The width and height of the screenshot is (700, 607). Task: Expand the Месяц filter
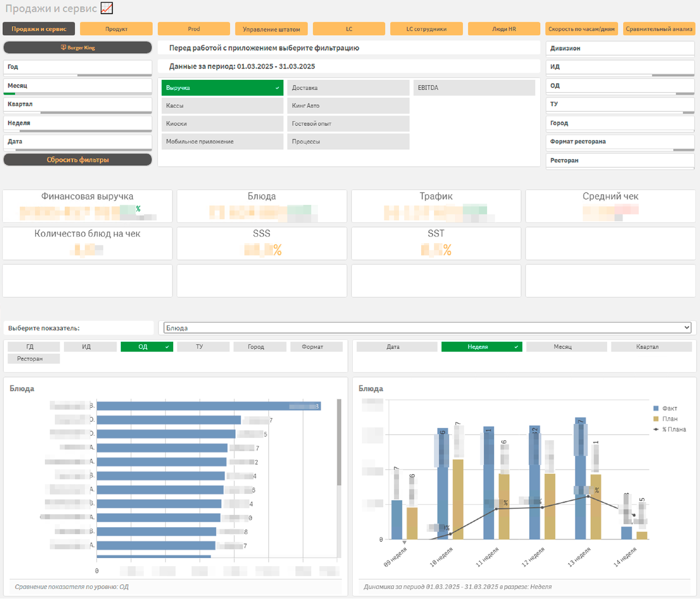[78, 86]
